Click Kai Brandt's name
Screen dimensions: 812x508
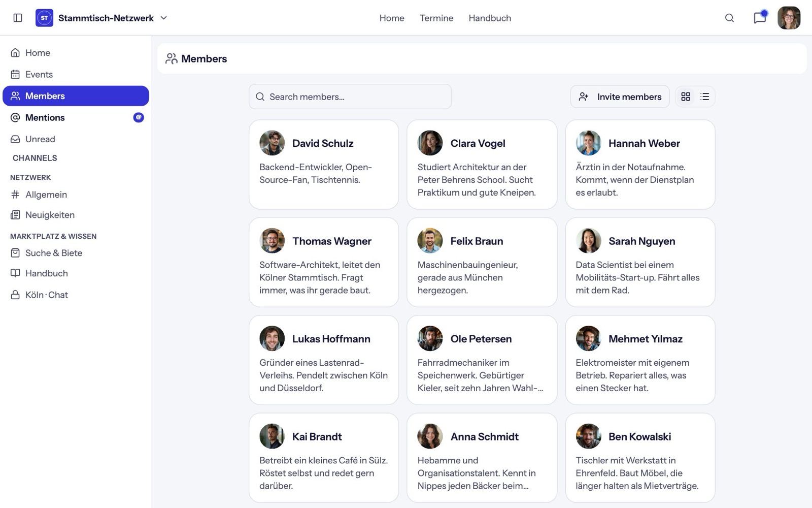317,437
